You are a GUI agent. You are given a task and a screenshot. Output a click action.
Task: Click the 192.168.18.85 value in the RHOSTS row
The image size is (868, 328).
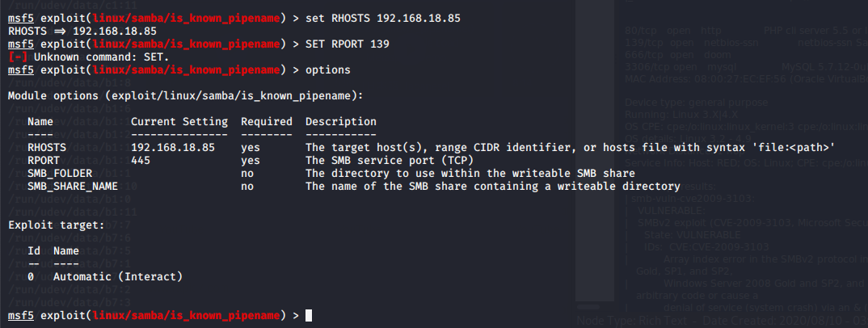pyautogui.click(x=173, y=148)
